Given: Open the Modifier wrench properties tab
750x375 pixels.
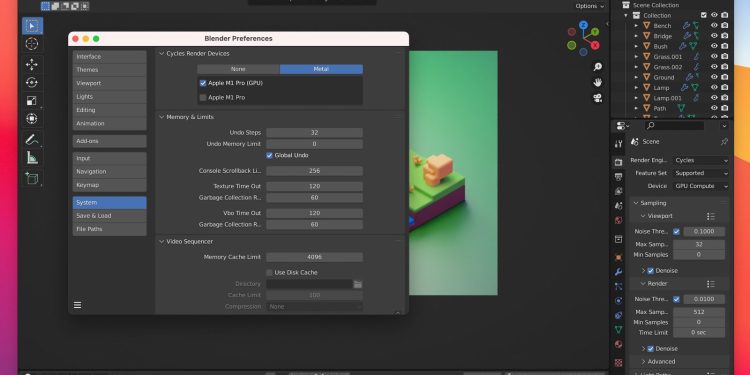Looking at the screenshot, I should 618,272.
